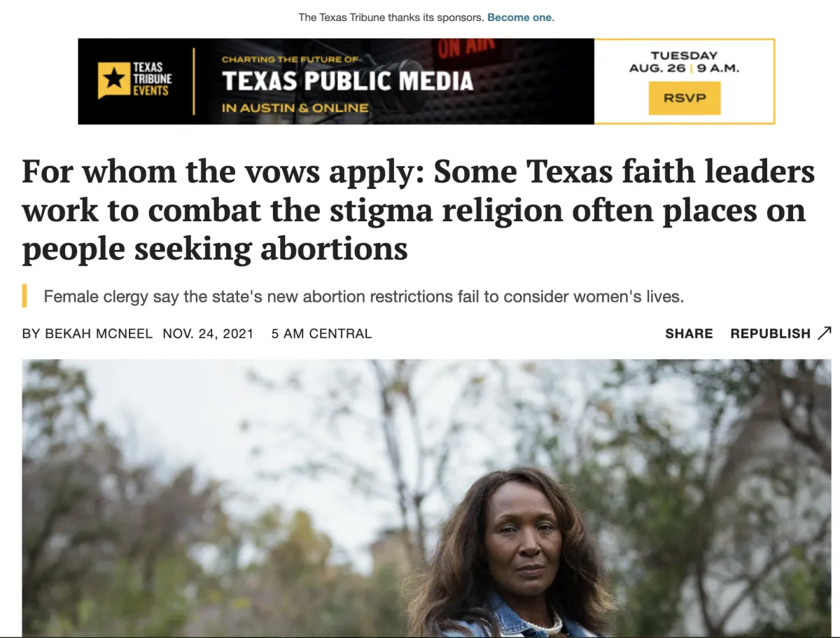Click the diagonal arrow icon beside Republish
This screenshot has height=638, width=840.
[x=824, y=333]
